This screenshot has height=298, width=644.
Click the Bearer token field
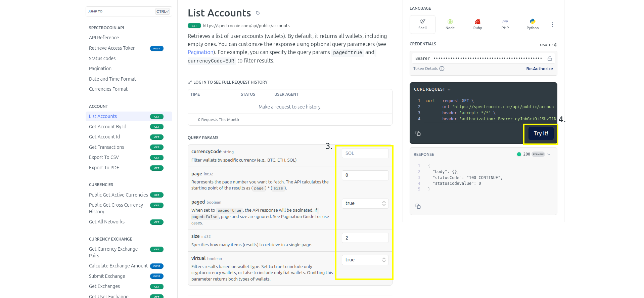pos(483,58)
